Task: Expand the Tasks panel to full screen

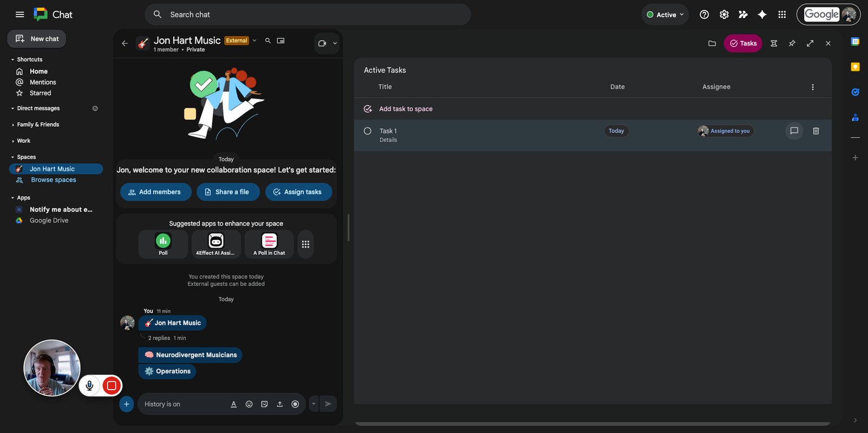Action: click(x=810, y=43)
